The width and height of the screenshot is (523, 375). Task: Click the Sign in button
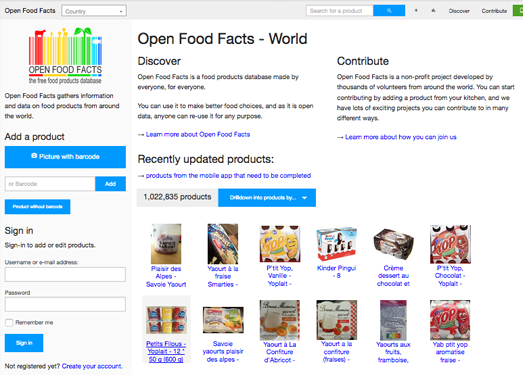click(x=24, y=343)
